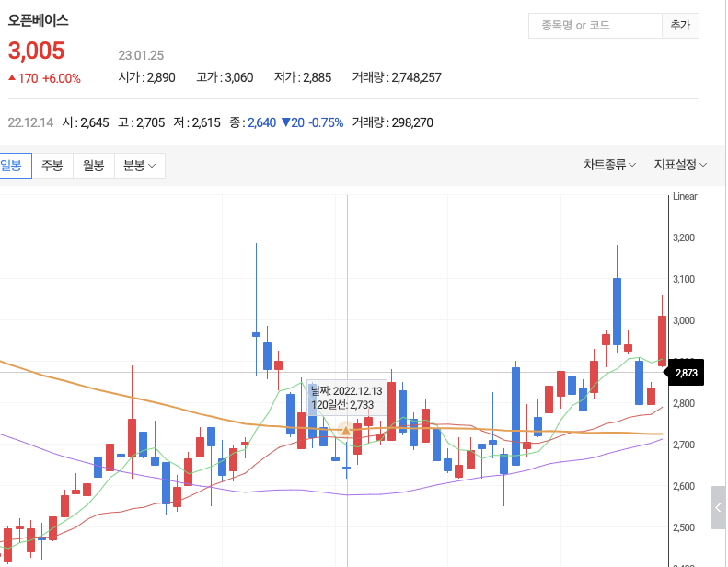
Task: Click the low price 저가: 2,885
Action: coord(303,77)
